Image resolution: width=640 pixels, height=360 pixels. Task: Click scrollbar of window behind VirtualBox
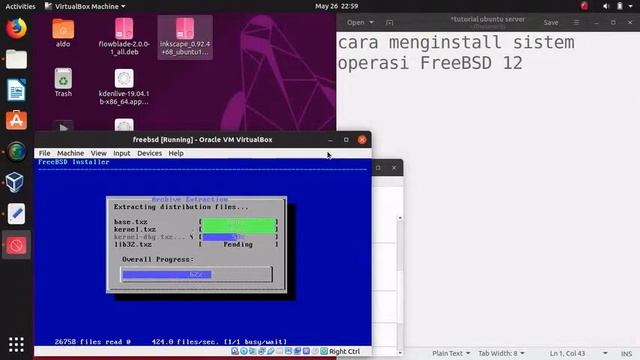[x=400, y=286]
